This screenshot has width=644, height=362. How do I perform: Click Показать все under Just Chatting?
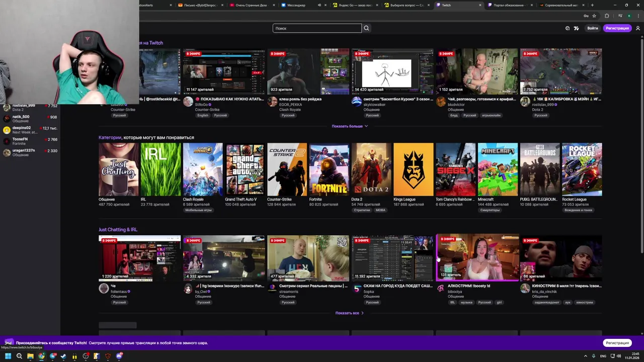point(350,313)
